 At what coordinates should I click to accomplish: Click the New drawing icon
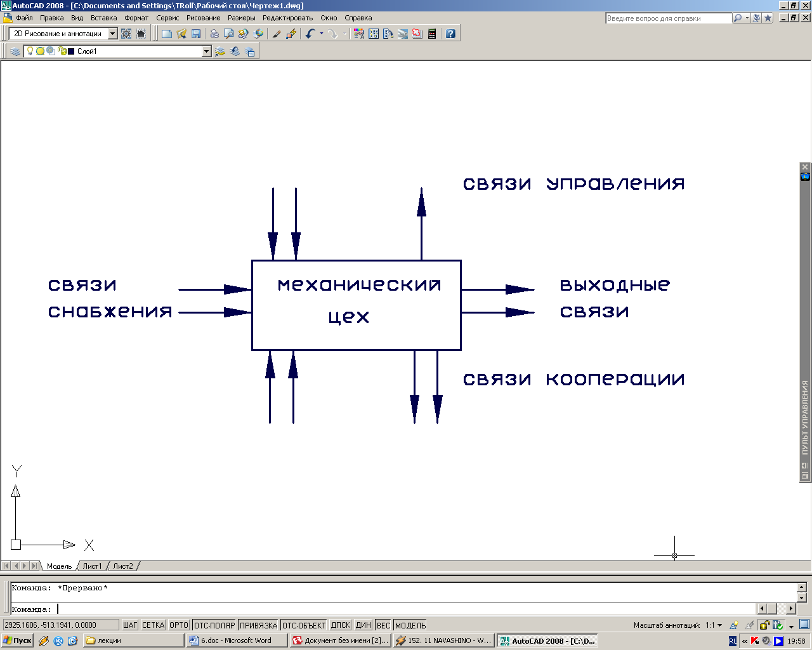pyautogui.click(x=167, y=34)
